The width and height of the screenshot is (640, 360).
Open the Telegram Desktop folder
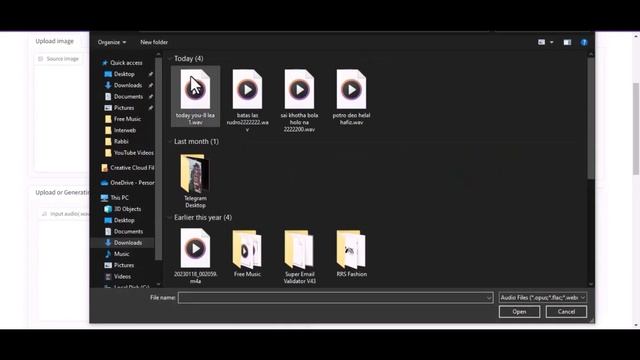195,181
